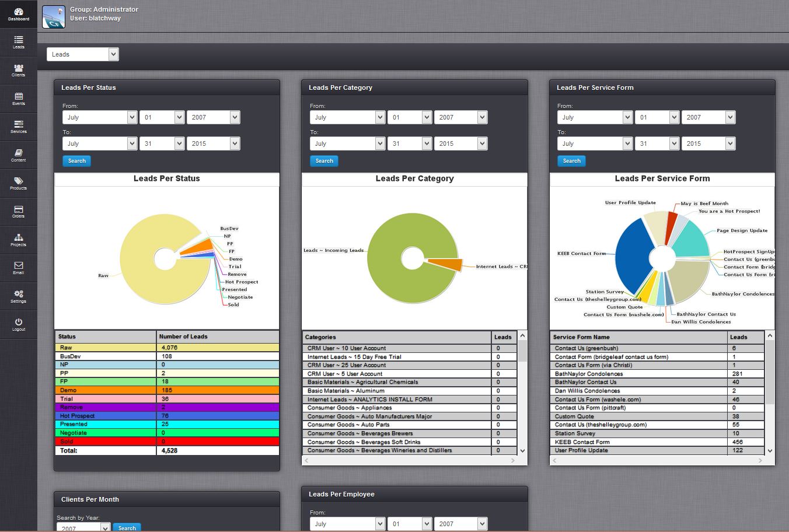Viewport: 789px width, 532px height.
Task: Open the Dashboard sidebar icon
Action: click(x=18, y=14)
